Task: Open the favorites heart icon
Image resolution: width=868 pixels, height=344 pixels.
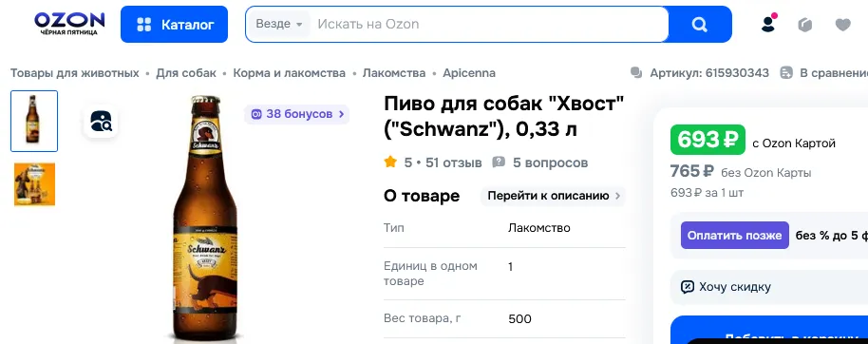Action: click(842, 25)
